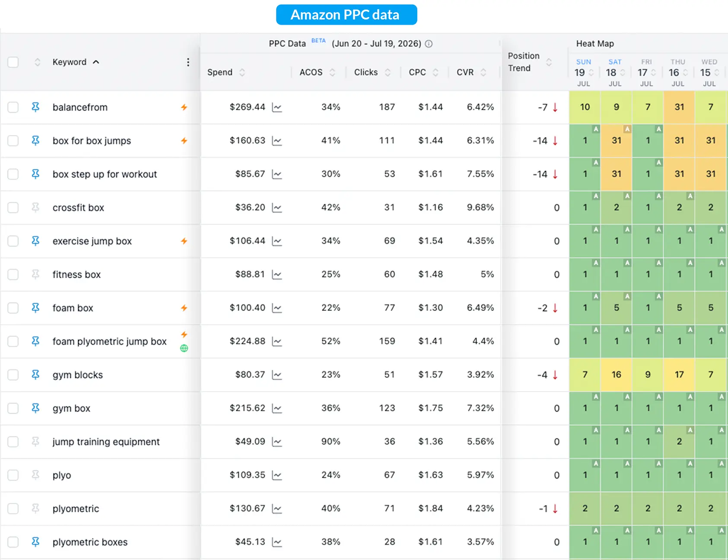Click the info icon next to PPC date range
Image resolution: width=728 pixels, height=560 pixels.
(429, 44)
